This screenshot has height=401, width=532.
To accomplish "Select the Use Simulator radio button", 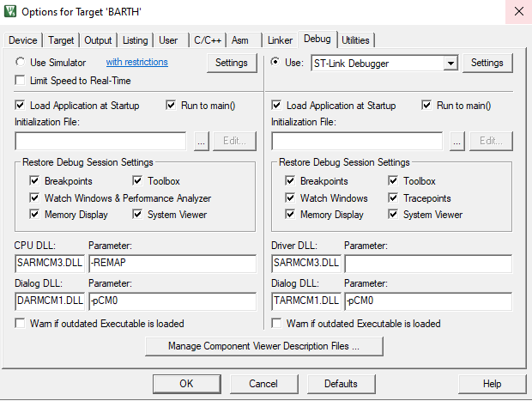I will (x=21, y=62).
